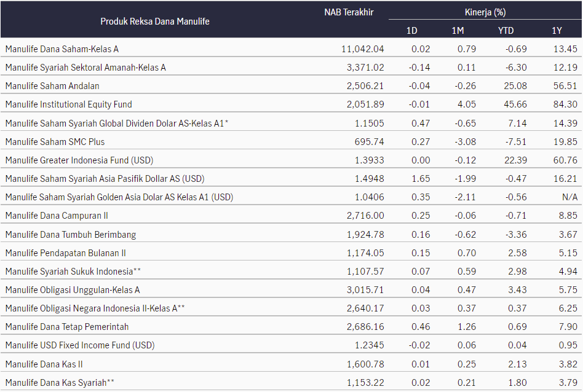Click the 'NAB Terakhir' column header
Image resolution: width=583 pixels, height=392 pixels.
pos(349,12)
